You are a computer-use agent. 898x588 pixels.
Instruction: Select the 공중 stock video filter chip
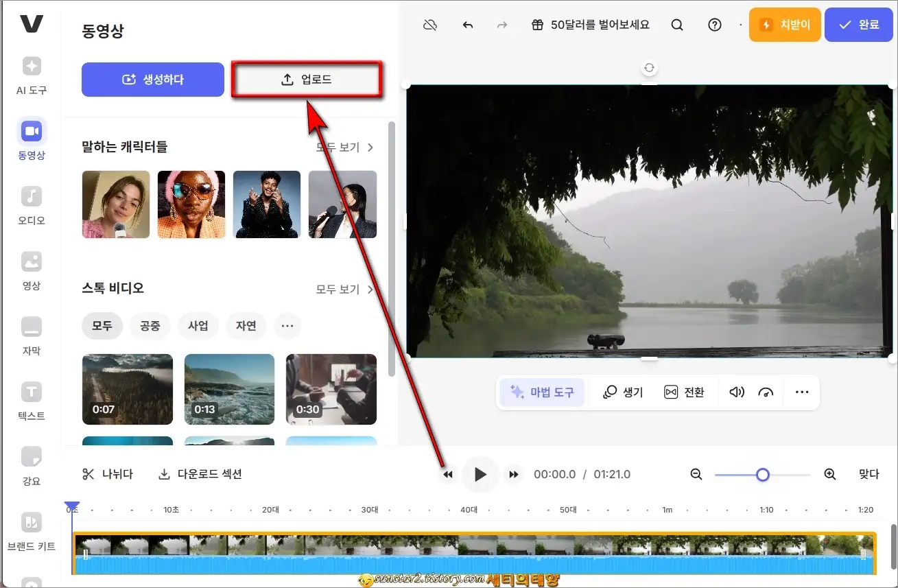pos(150,326)
